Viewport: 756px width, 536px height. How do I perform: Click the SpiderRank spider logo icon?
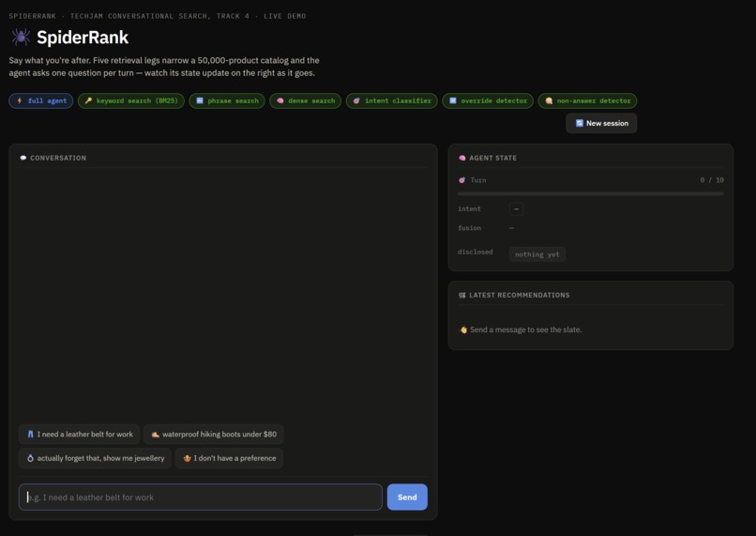click(x=21, y=38)
